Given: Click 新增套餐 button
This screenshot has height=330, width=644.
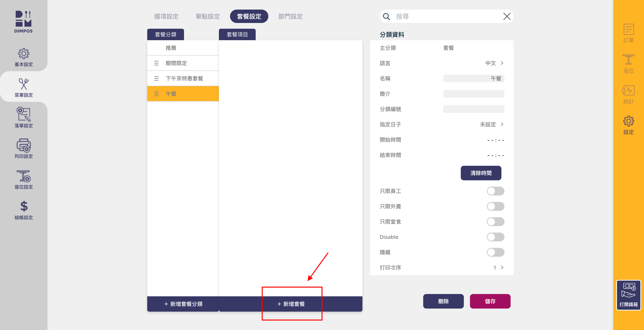Looking at the screenshot, I should 291,304.
